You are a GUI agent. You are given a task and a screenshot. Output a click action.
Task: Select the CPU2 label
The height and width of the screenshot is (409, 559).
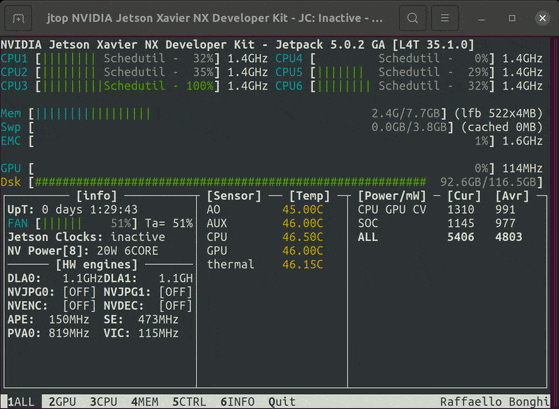(14, 72)
